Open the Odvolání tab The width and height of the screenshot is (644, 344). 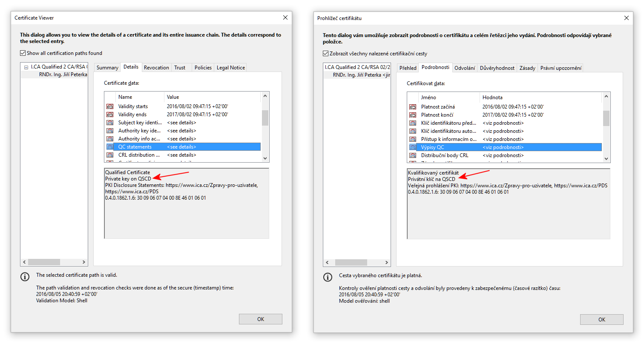pos(465,68)
